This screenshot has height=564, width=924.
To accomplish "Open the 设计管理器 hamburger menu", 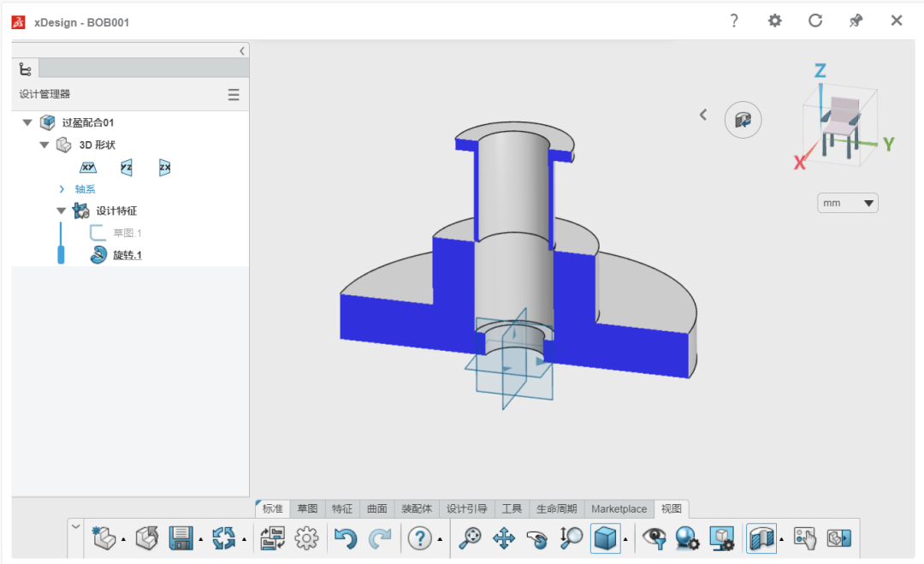I will tap(234, 94).
